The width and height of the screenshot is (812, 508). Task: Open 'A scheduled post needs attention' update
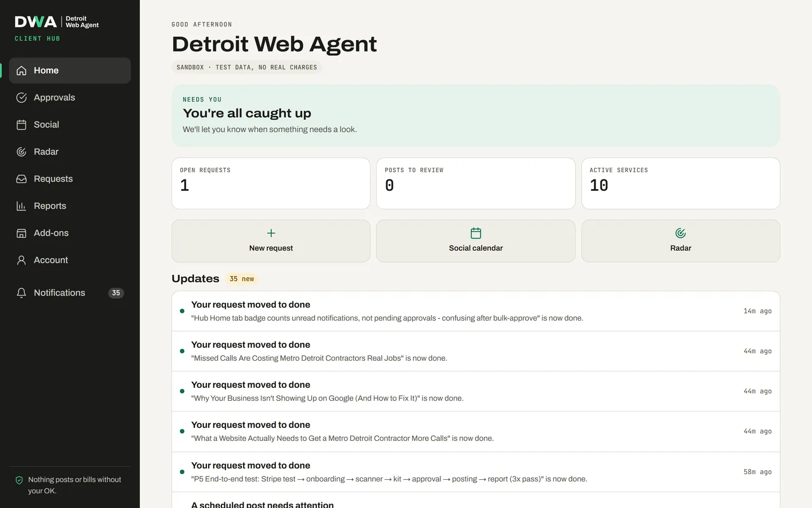click(476, 501)
